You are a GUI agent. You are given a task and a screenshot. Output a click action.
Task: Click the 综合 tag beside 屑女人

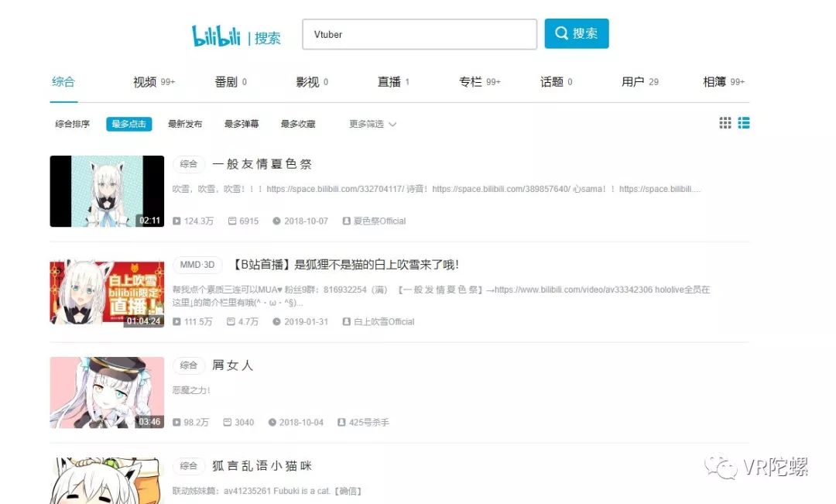(189, 365)
